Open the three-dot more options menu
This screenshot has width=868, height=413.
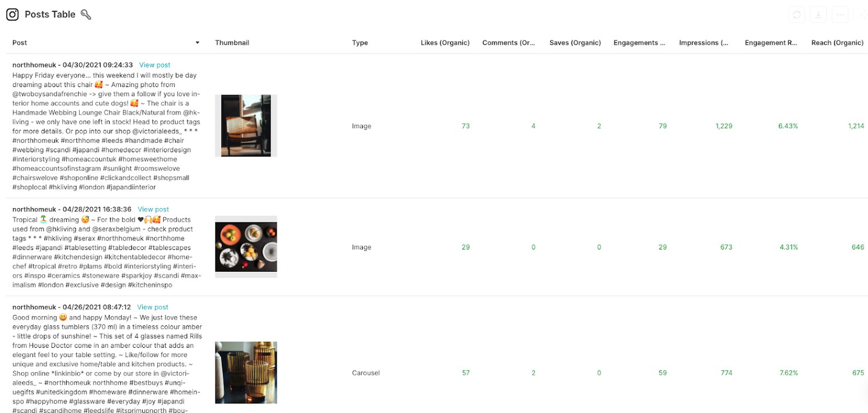point(840,15)
